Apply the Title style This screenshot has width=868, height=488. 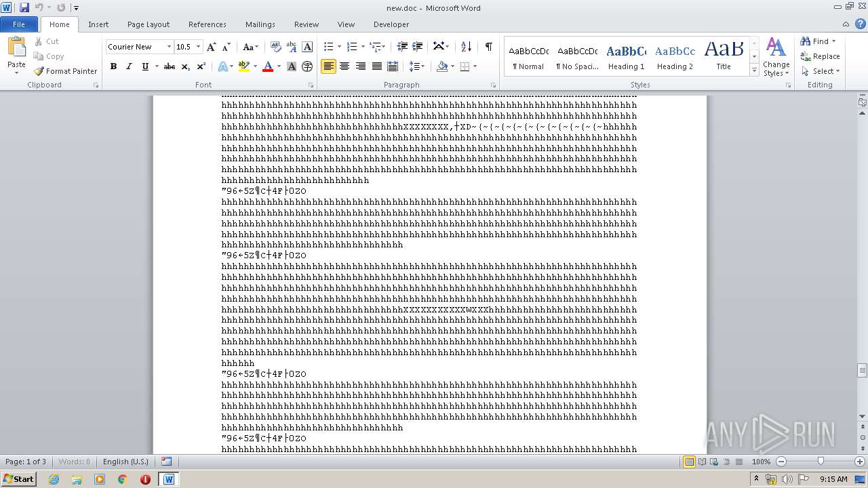click(724, 57)
